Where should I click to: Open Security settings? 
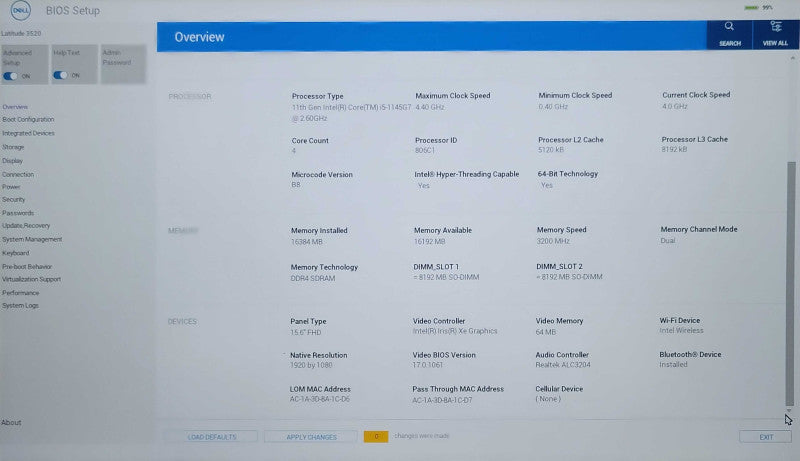tap(13, 199)
